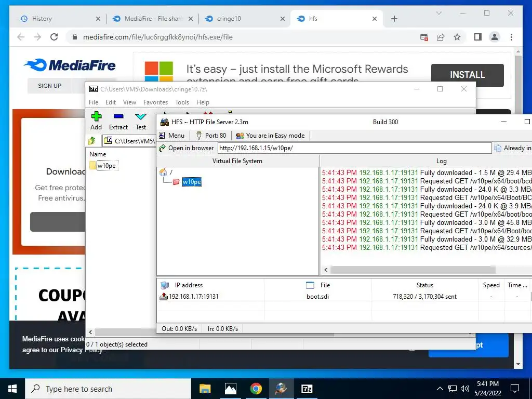Viewport: 532px width, 399px height.
Task: Select connection row 192.168.1.17:19131
Action: coord(344,297)
